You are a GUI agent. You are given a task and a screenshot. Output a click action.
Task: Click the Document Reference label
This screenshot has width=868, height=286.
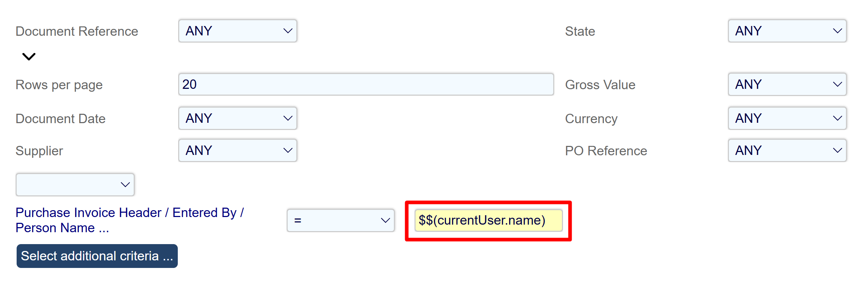(77, 31)
